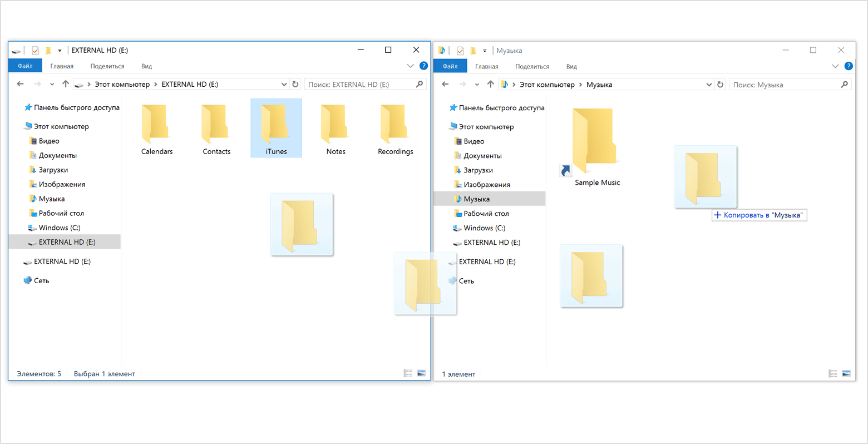Click the Поиск: Музыка search field

[785, 85]
